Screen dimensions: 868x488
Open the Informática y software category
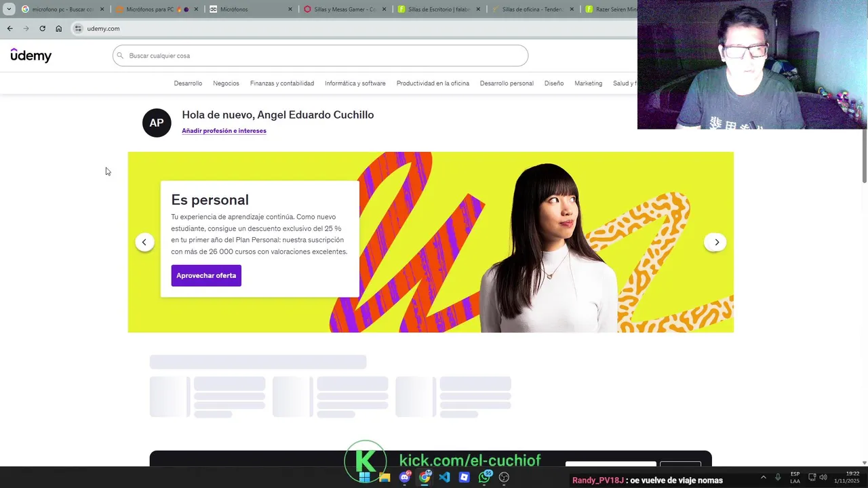click(x=355, y=83)
